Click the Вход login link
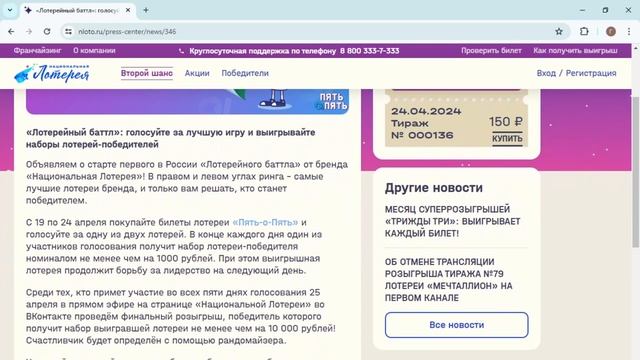The width and height of the screenshot is (640, 360). coord(546,73)
